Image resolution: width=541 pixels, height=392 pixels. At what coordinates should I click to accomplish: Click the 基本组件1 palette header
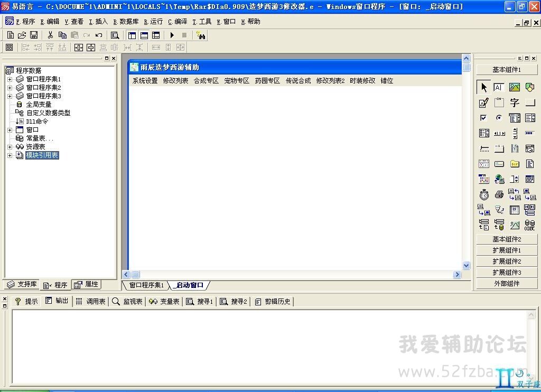[x=507, y=70]
